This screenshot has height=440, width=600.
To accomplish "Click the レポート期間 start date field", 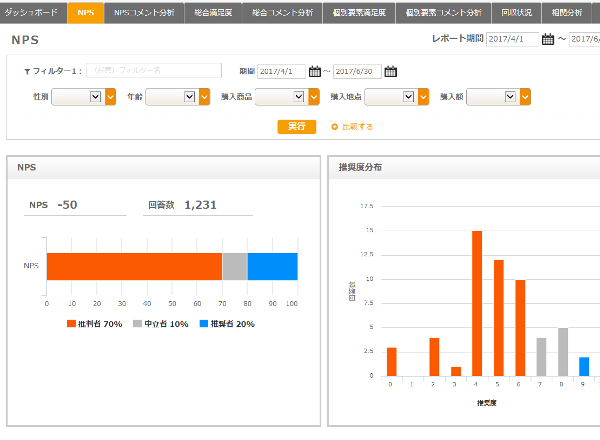I will pos(512,39).
